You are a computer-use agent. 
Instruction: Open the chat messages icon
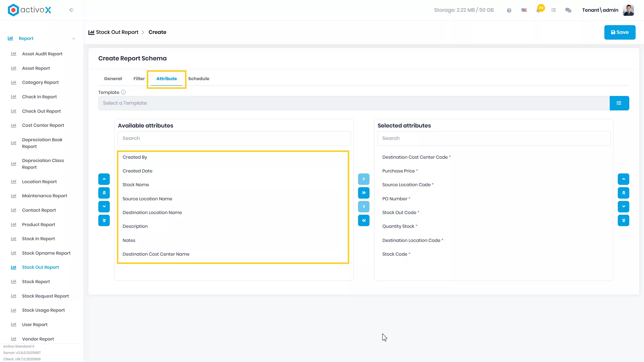(568, 10)
